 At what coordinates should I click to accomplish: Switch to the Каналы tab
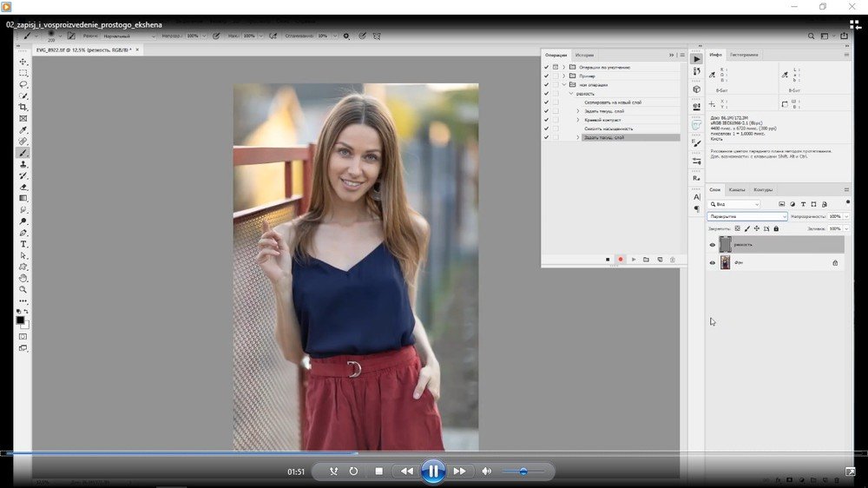click(736, 189)
